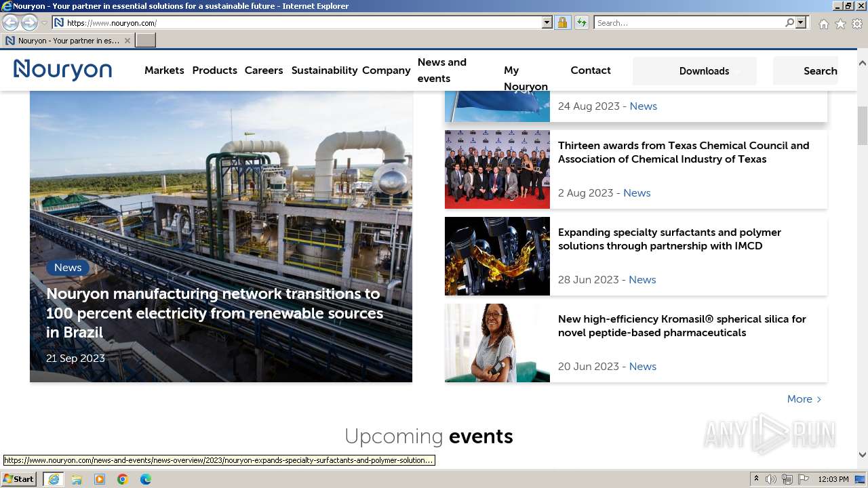868x488 pixels.
Task: Click News link beside 24 Aug 2023
Action: 643,106
